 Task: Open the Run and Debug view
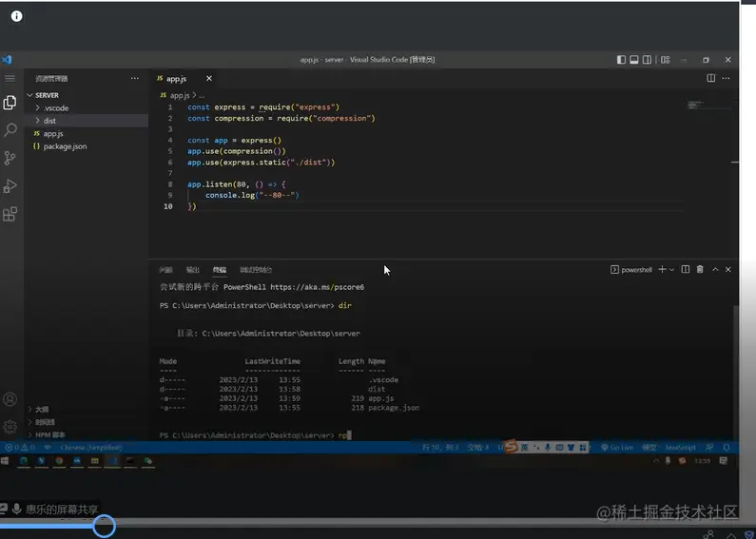tap(10, 186)
